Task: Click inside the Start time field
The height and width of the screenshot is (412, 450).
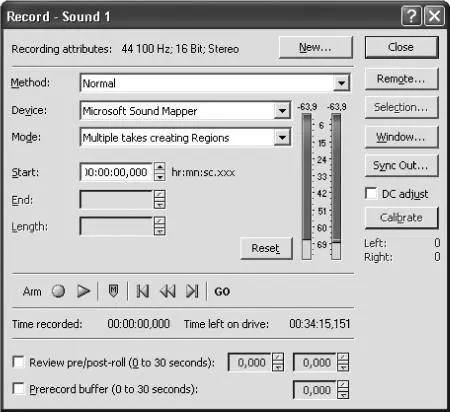Action: (x=116, y=172)
